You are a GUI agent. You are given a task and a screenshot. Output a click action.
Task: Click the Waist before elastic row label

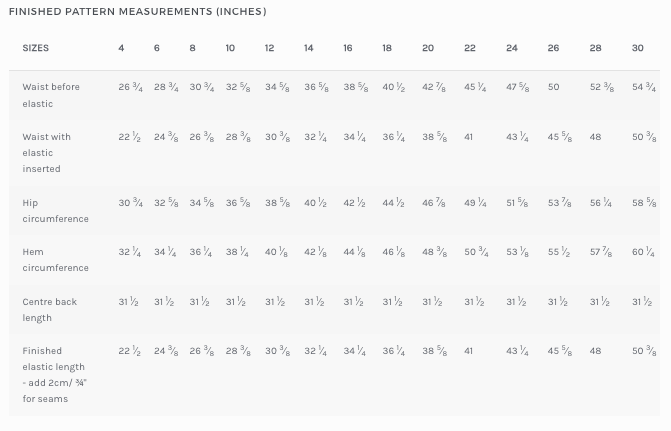coord(51,95)
